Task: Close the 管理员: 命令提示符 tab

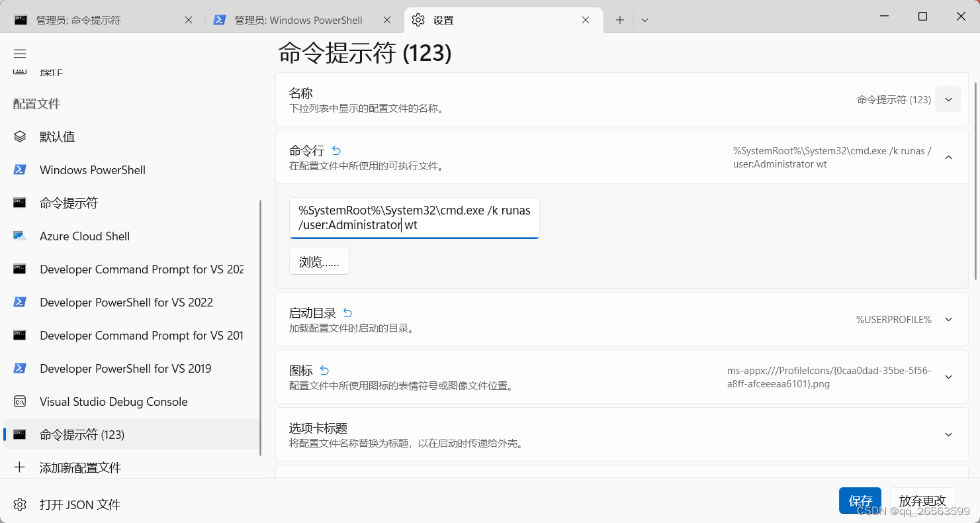Action: [189, 20]
